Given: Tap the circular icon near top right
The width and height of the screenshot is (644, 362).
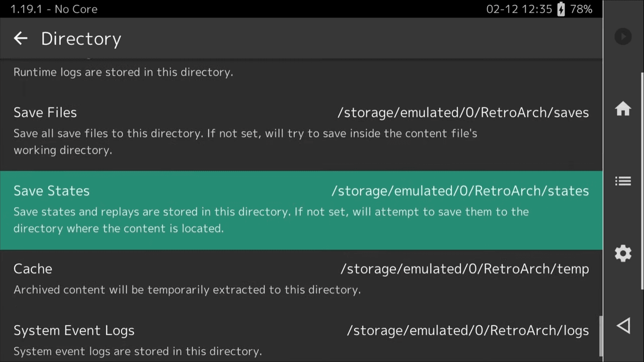Looking at the screenshot, I should coord(623,36).
